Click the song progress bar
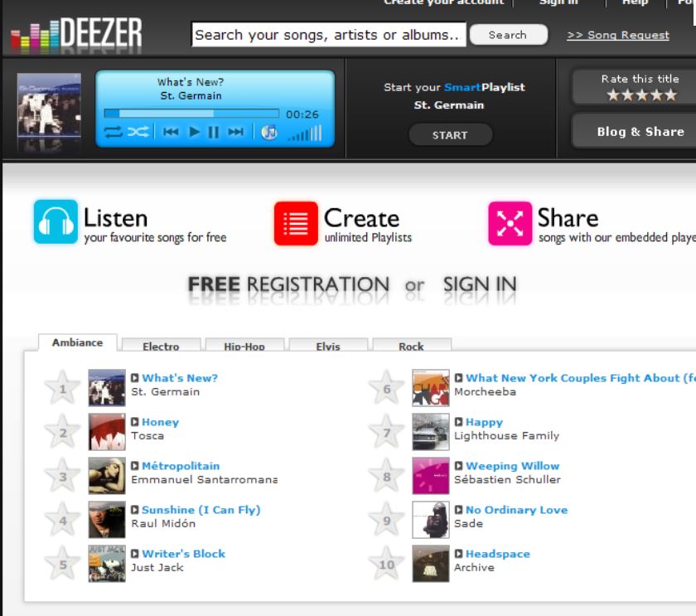696x616 pixels. tap(191, 114)
